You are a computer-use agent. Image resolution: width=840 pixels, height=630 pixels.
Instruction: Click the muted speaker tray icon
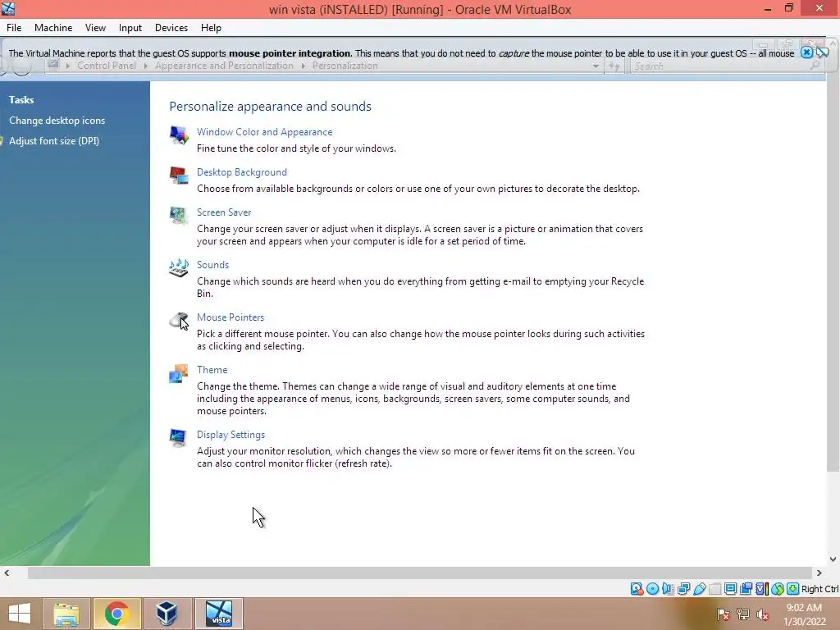763,614
